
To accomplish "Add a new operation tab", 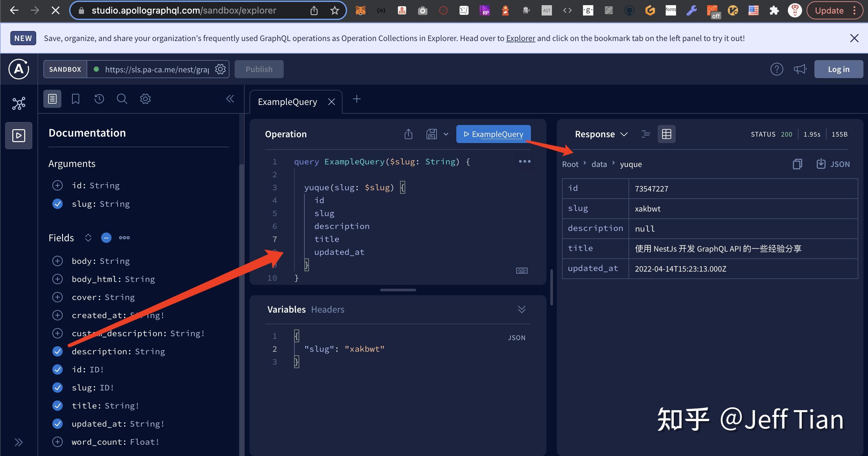I will click(356, 99).
